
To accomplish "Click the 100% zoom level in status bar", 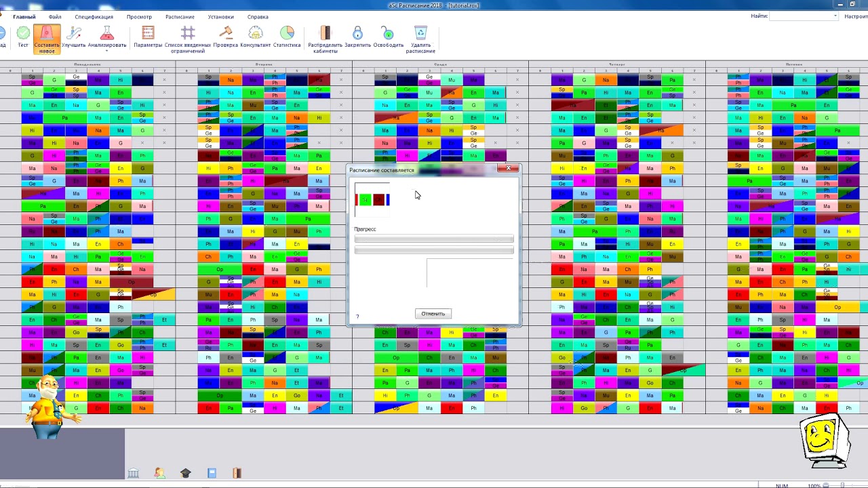I will [x=814, y=485].
